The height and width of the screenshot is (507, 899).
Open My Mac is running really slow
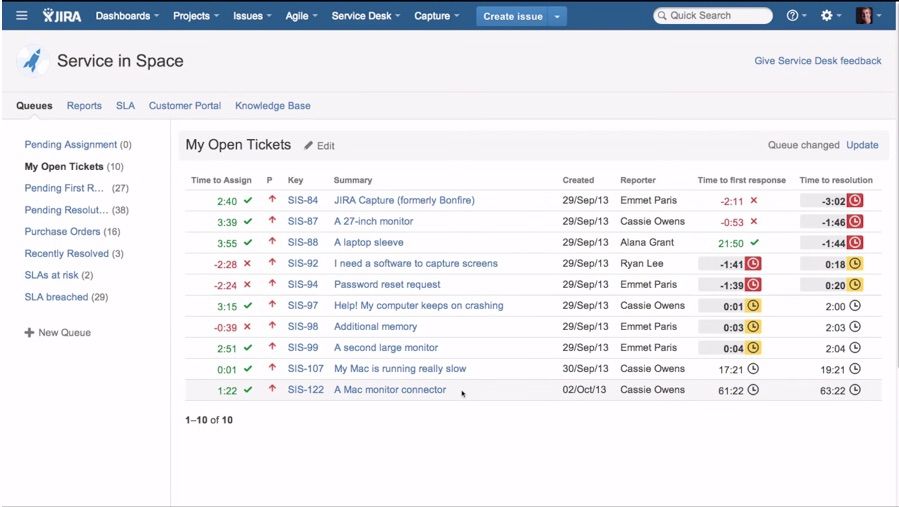[x=400, y=369]
